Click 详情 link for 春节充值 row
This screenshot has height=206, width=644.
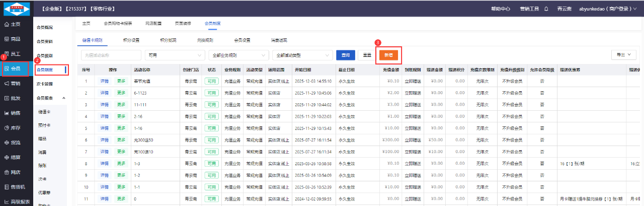pos(104,81)
